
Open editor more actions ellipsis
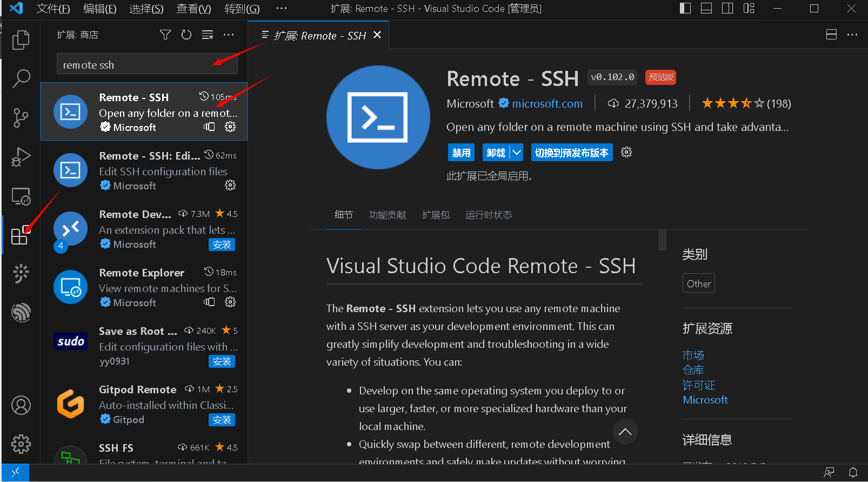coord(852,35)
